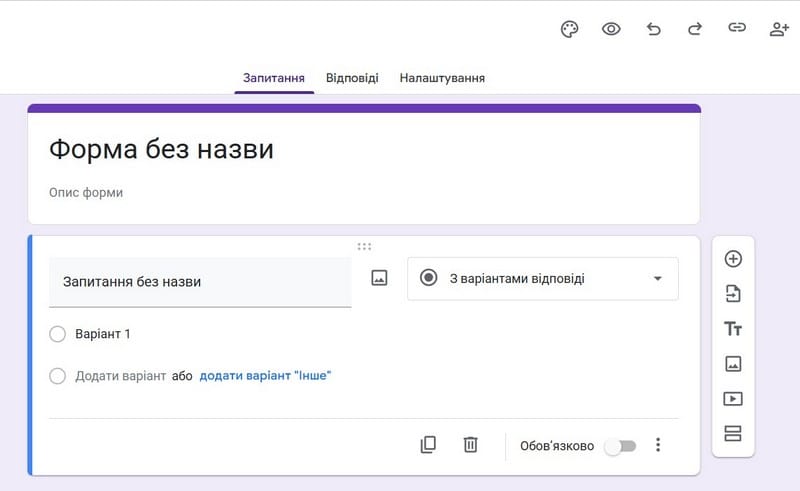Copy the form link via chain icon
Viewport: 800px width, 491px height.
coord(737,28)
